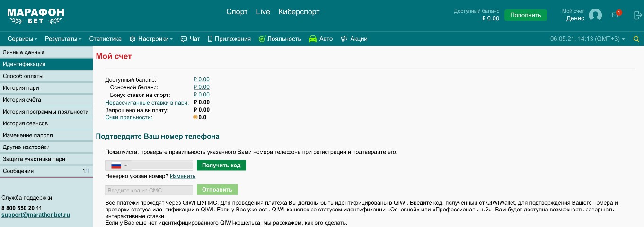
Task: Open Акции from the navigation bar
Action: 354,39
